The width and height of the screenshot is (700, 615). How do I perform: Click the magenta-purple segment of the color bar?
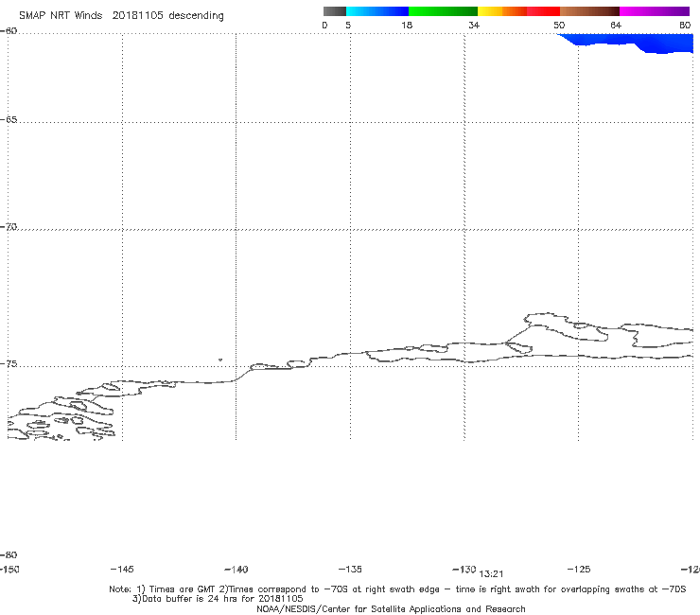pos(655,11)
